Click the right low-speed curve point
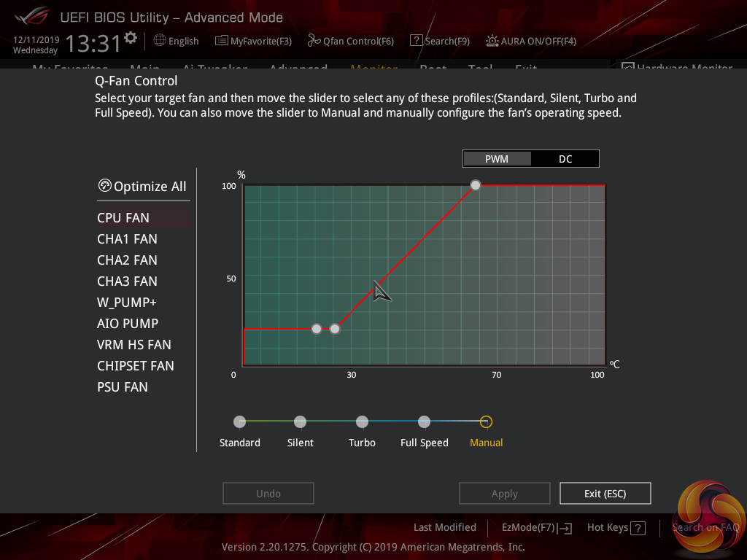This screenshot has height=560, width=747. click(335, 329)
